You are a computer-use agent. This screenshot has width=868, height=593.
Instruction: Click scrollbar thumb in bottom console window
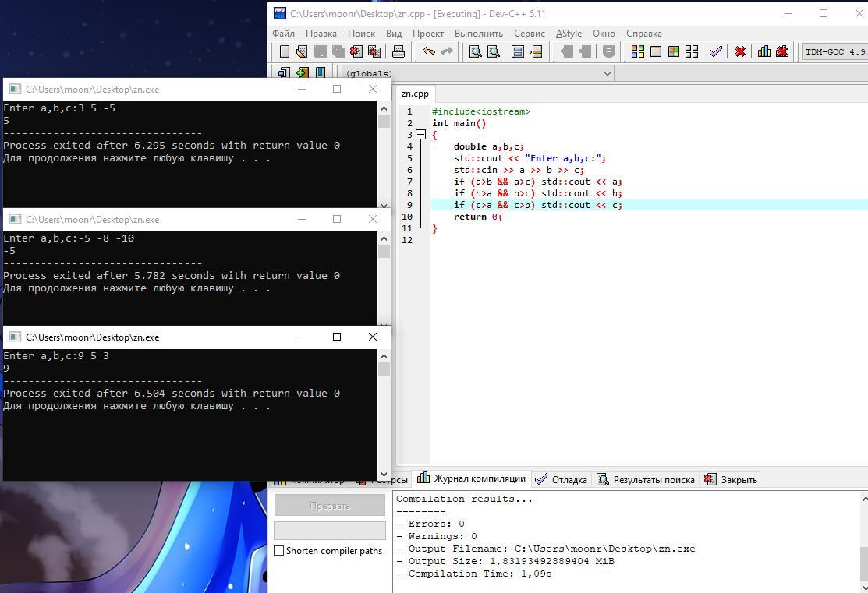(x=384, y=369)
